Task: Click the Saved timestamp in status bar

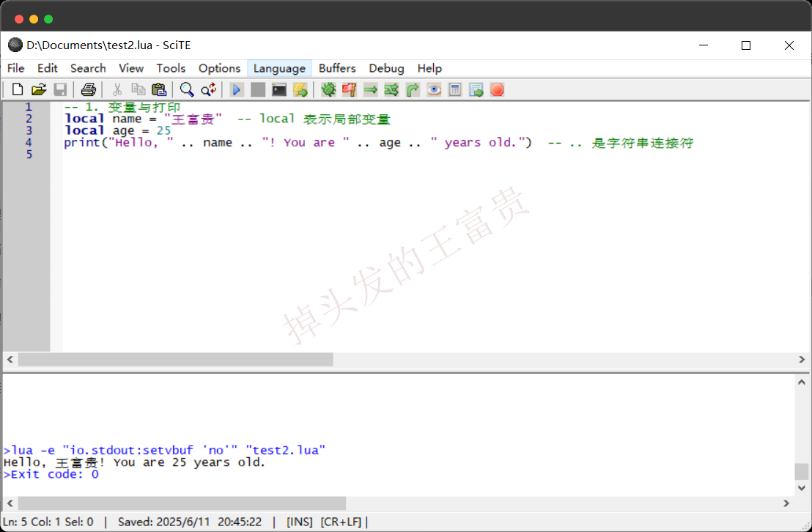Action: pyautogui.click(x=190, y=522)
